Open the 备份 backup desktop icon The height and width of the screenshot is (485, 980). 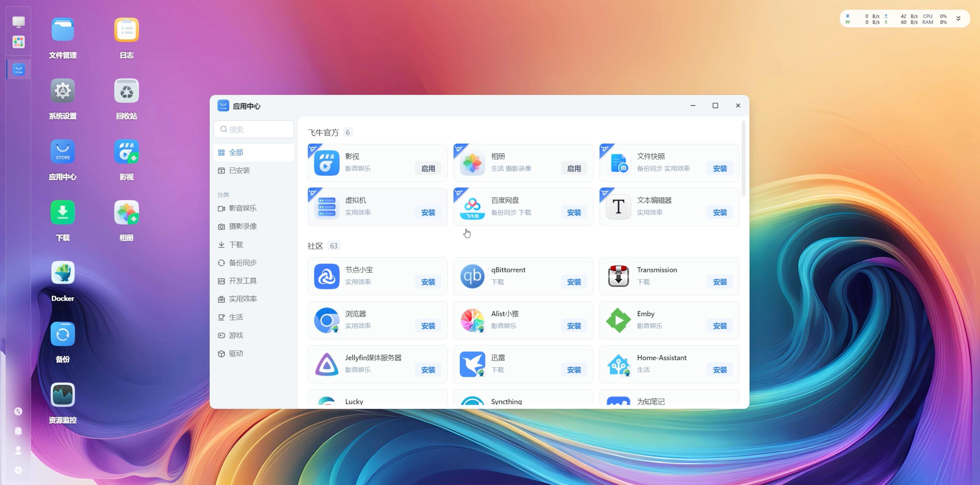[x=63, y=334]
